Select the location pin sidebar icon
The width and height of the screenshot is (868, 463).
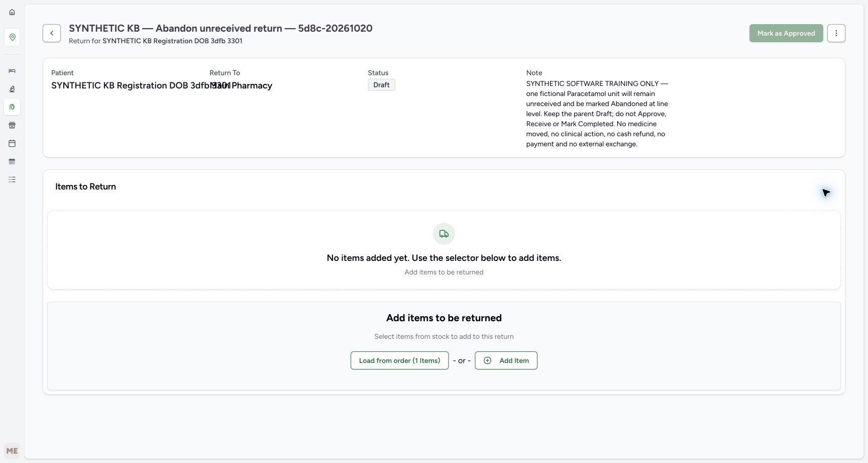tap(12, 37)
